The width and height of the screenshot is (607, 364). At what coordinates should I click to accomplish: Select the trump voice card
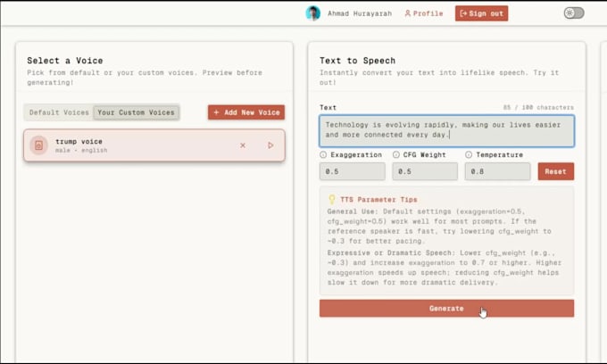(x=154, y=145)
